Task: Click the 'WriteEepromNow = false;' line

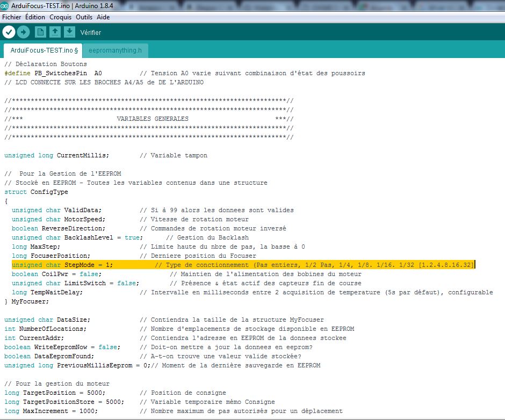Action: [62, 347]
